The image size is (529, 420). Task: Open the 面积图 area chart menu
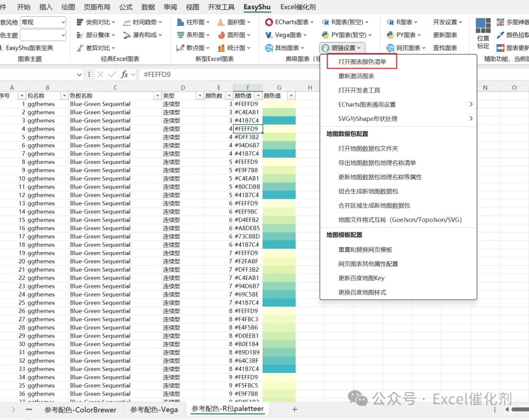point(235,22)
